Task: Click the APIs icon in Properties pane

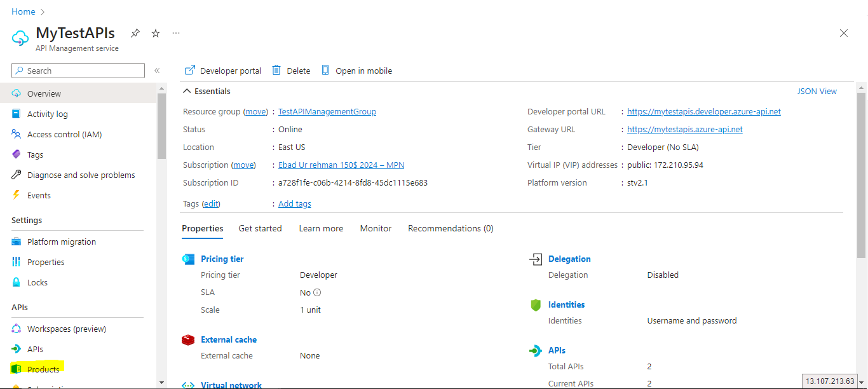Action: [x=536, y=350]
